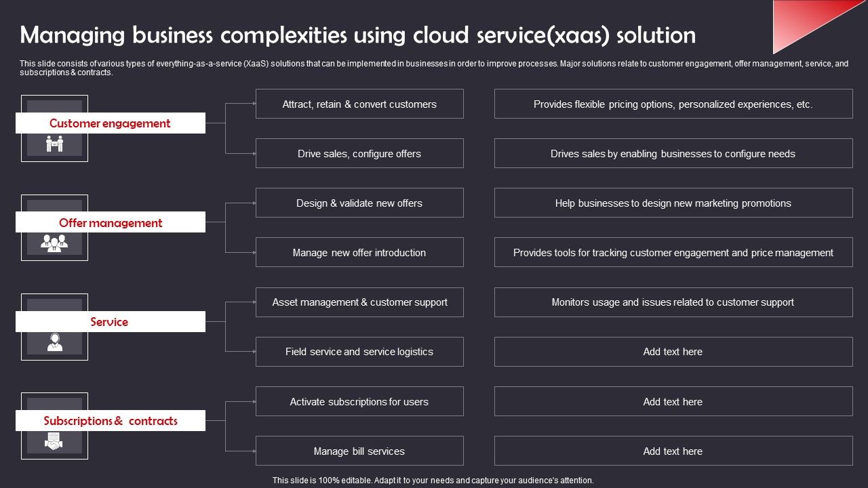868x488 pixels.
Task: Click 'Add text here' beside Manage bill services
Action: point(673,451)
